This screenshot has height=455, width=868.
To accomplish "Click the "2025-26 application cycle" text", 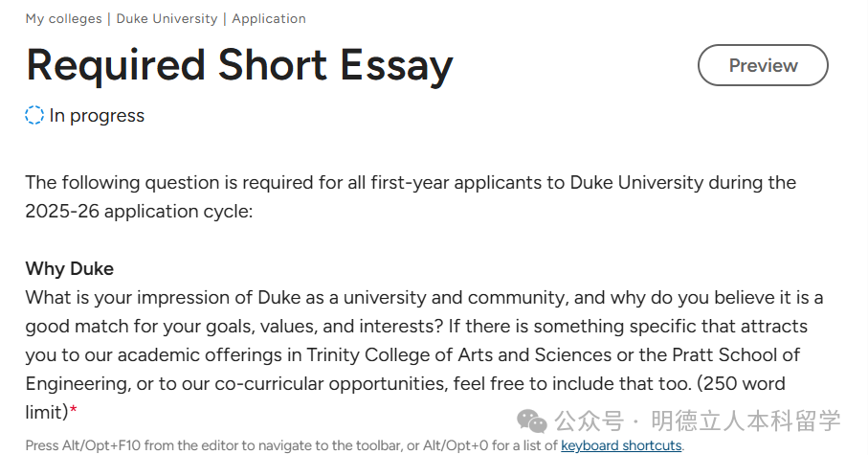I will 138,211.
